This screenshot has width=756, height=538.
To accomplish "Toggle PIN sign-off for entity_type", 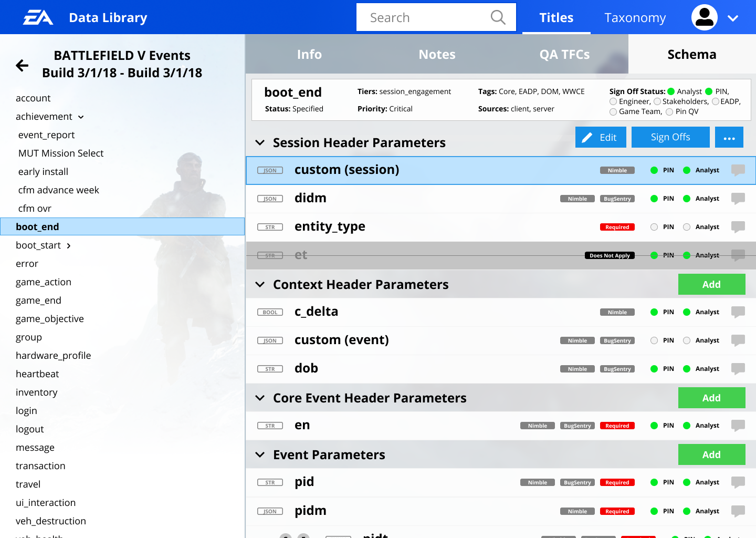I will (654, 227).
